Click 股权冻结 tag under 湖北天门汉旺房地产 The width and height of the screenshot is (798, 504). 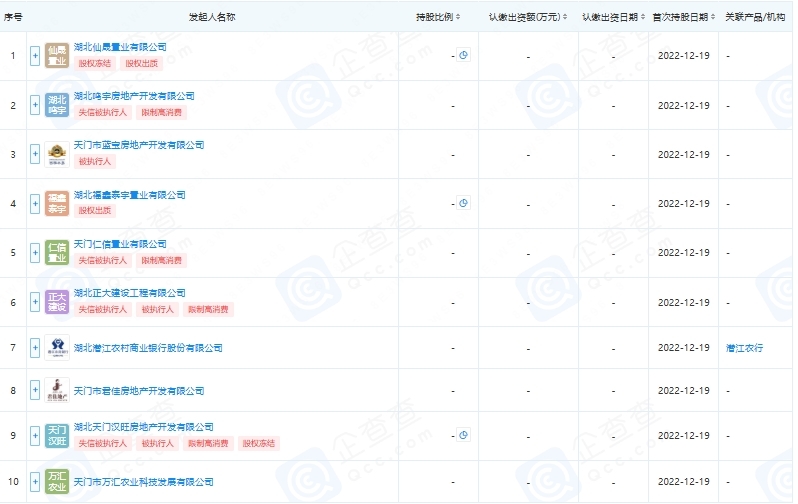(259, 443)
